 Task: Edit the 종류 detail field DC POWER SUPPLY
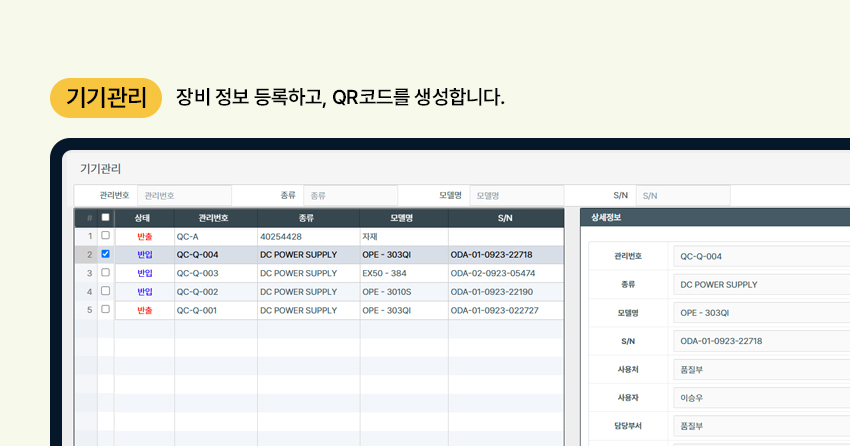tap(762, 285)
